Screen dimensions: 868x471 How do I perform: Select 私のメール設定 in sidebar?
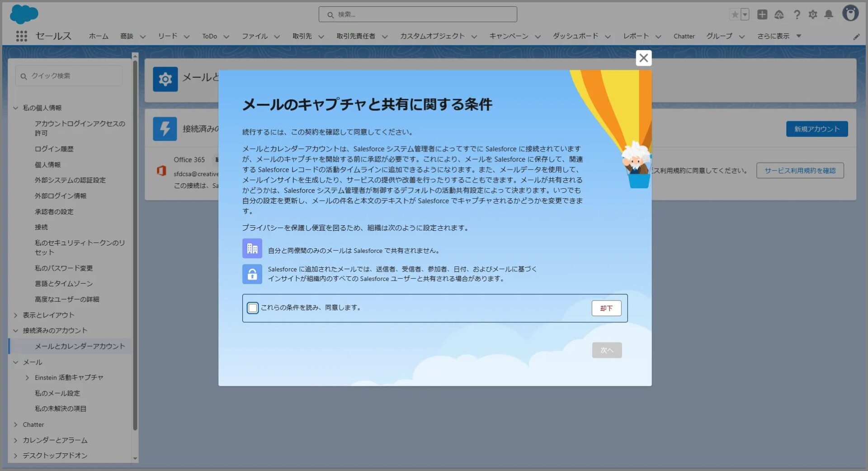57,393
